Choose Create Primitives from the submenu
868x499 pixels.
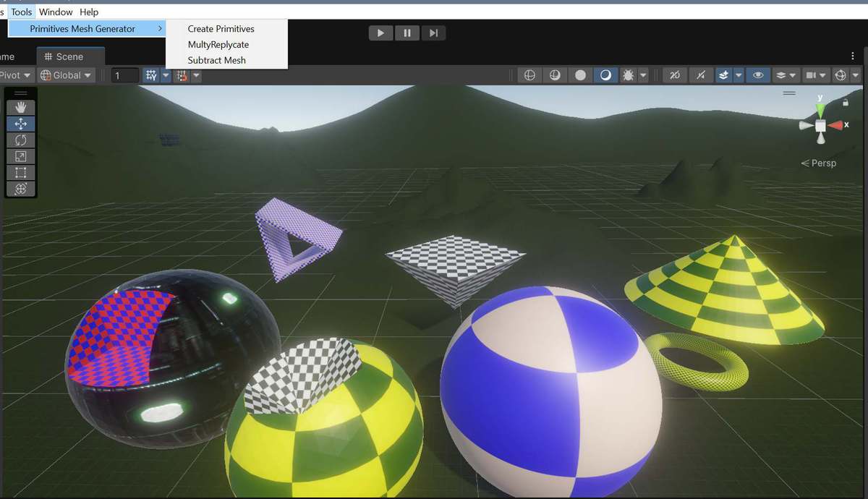point(221,29)
